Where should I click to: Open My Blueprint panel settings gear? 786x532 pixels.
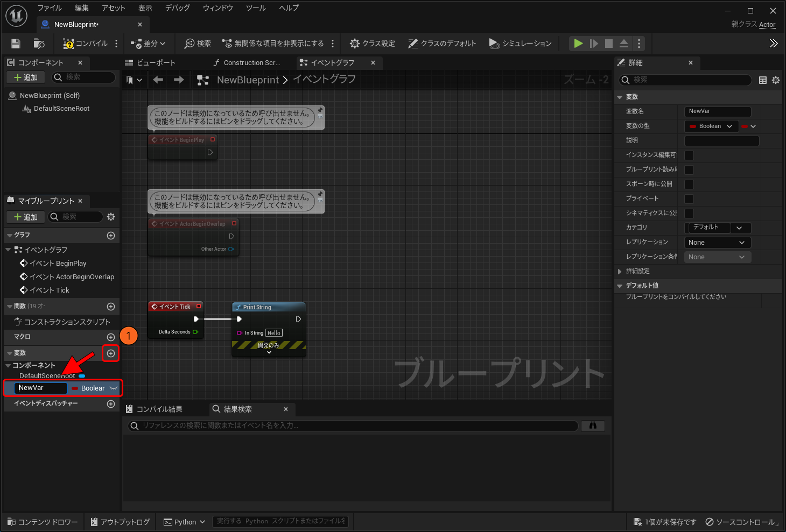click(x=111, y=217)
